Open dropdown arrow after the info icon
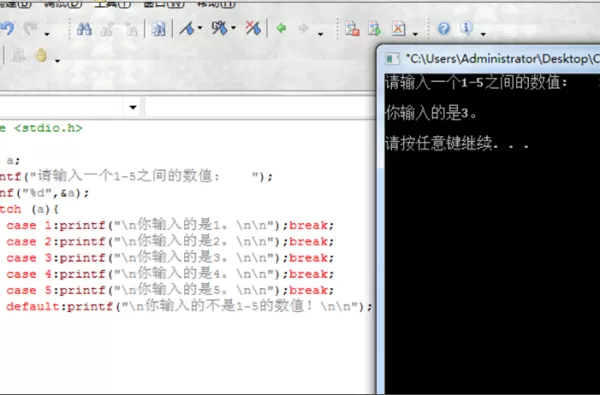Screen dimensions: 600x395 pyautogui.click(x=483, y=34)
